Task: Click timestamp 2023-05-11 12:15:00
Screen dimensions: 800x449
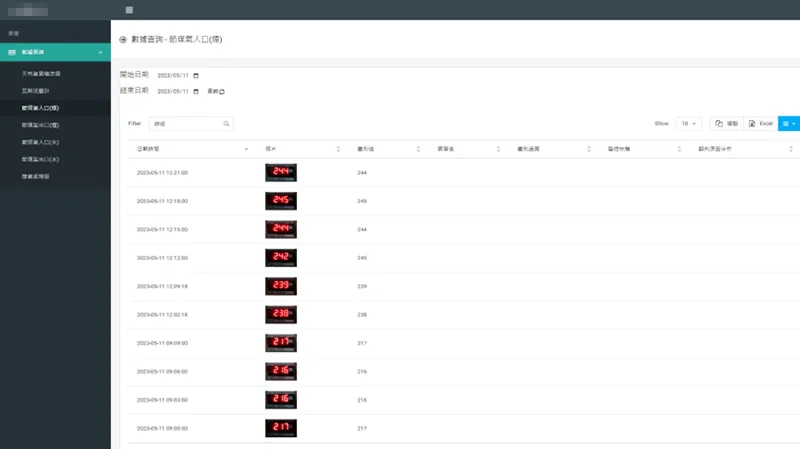Action: tap(162, 230)
